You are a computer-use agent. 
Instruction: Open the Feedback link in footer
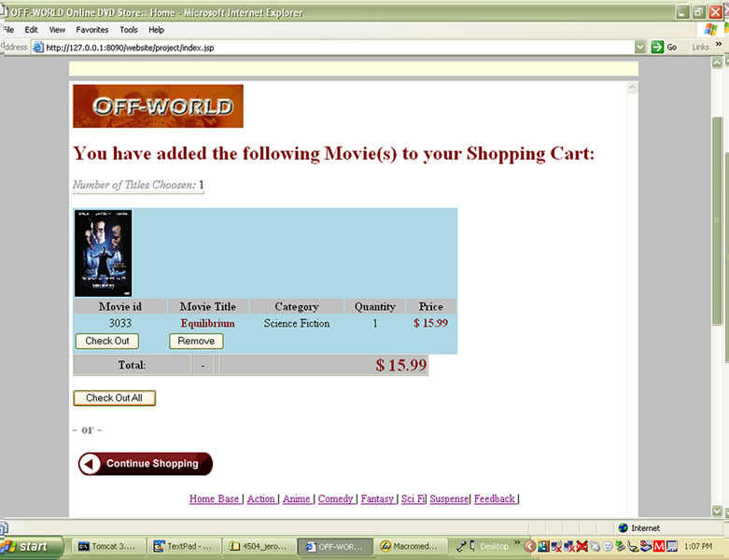pos(495,499)
